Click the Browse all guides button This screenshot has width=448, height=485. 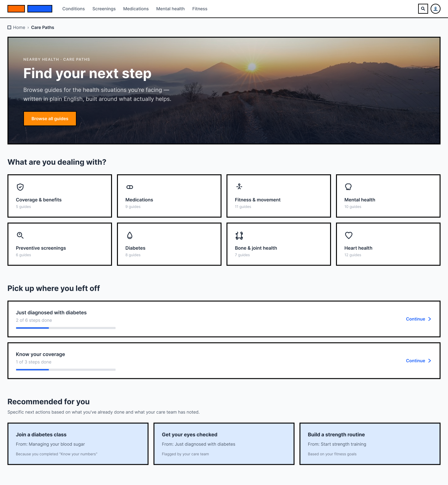(x=50, y=119)
